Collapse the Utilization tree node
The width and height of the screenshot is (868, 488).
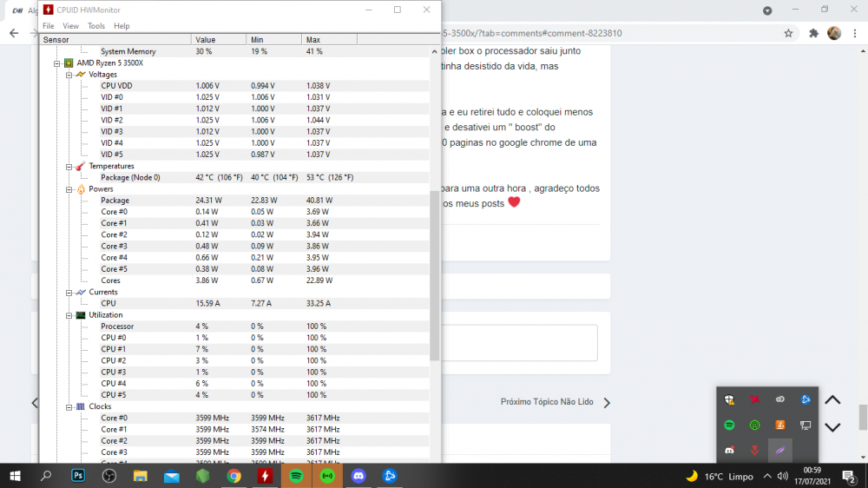tap(68, 315)
